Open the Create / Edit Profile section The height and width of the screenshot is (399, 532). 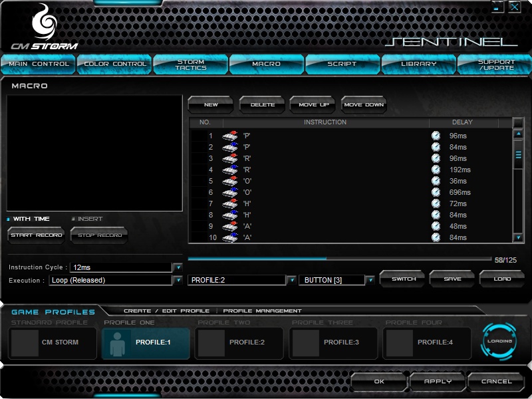[x=166, y=311]
